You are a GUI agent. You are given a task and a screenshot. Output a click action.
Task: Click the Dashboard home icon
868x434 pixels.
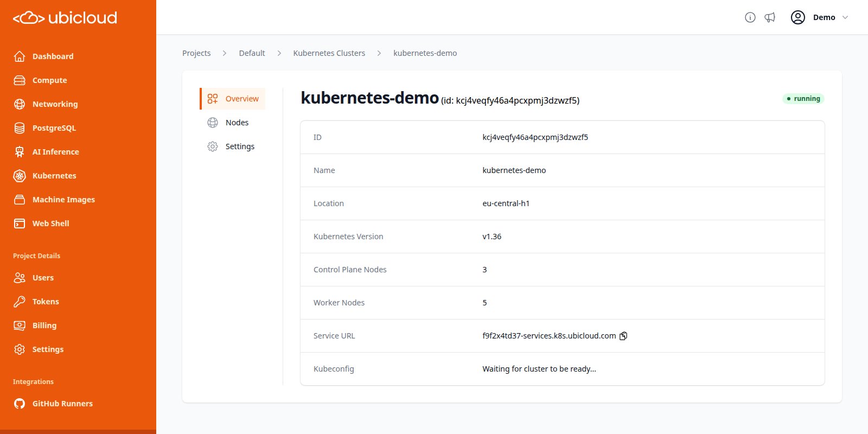coord(20,56)
